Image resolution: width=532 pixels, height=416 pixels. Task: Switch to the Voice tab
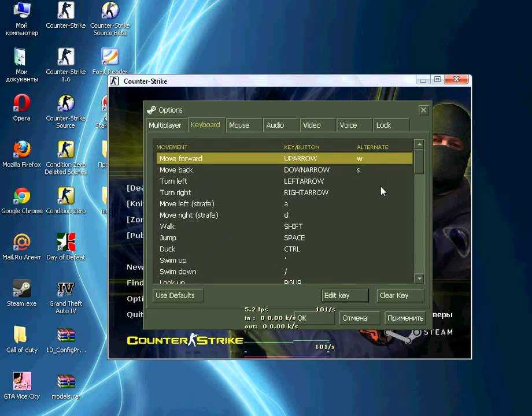click(354, 125)
